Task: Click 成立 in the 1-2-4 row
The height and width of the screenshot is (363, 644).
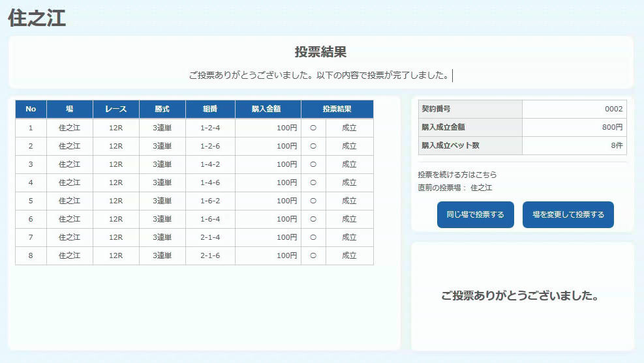Action: (x=350, y=128)
